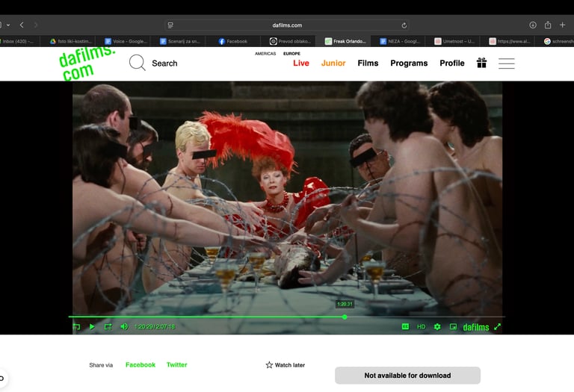Image resolution: width=574 pixels, height=392 pixels.
Task: Click the dafilms.com logo
Action: (x=87, y=63)
